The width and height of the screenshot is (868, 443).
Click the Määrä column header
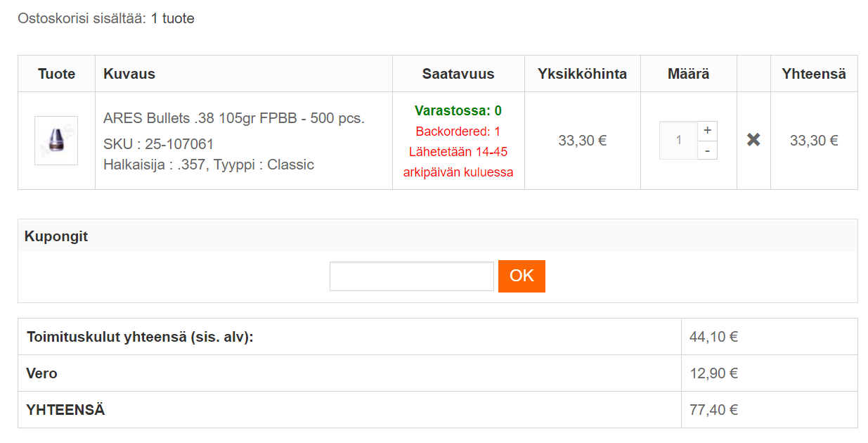point(689,74)
